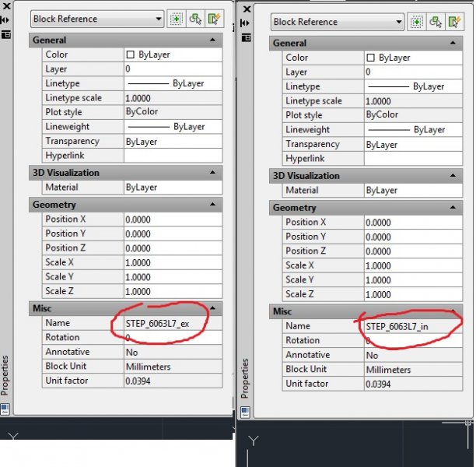The height and width of the screenshot is (467, 476).
Task: Click bottom icon of right palette title bar
Action: [245, 412]
